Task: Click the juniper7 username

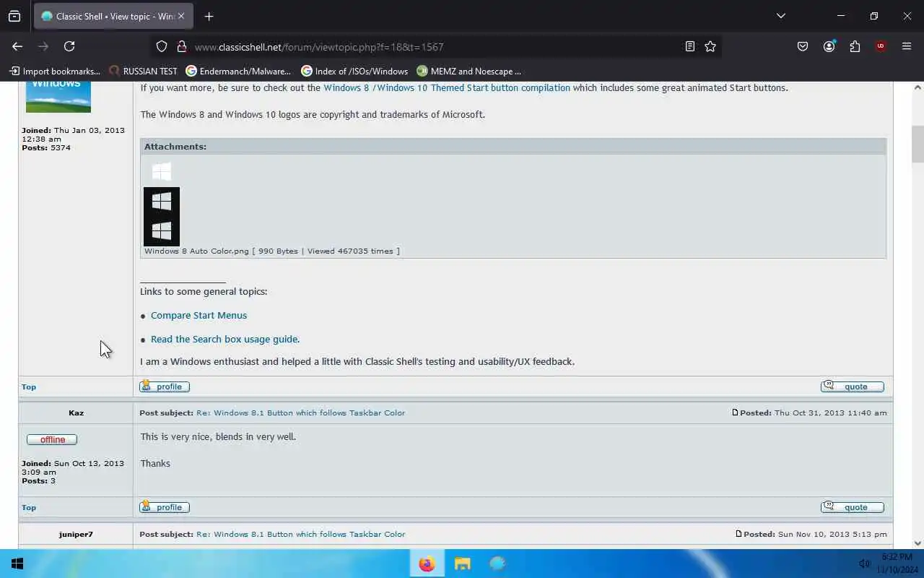Action: pos(76,534)
